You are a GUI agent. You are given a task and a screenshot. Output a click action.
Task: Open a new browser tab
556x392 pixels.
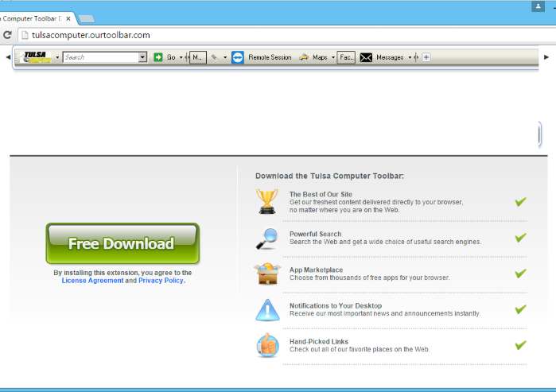point(87,18)
